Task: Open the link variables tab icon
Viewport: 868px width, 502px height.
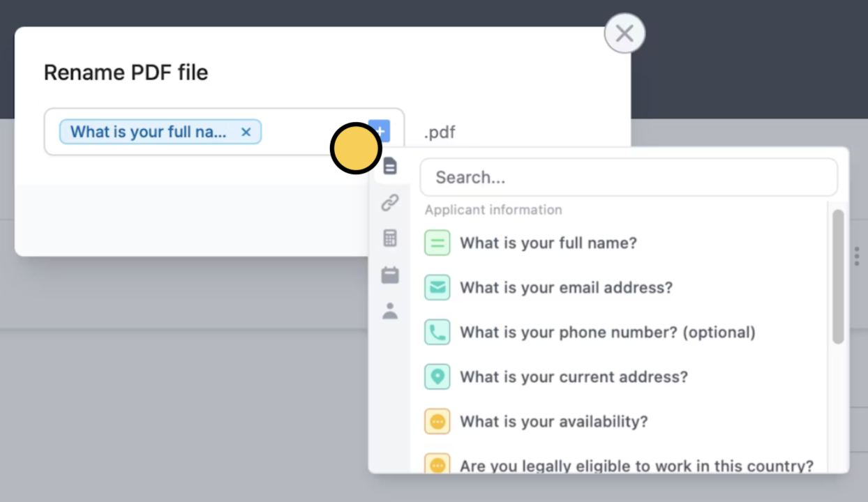Action: pyautogui.click(x=390, y=203)
